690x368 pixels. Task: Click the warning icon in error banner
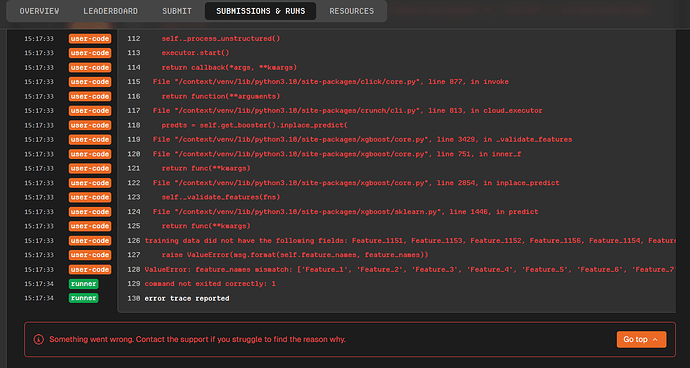tap(39, 339)
